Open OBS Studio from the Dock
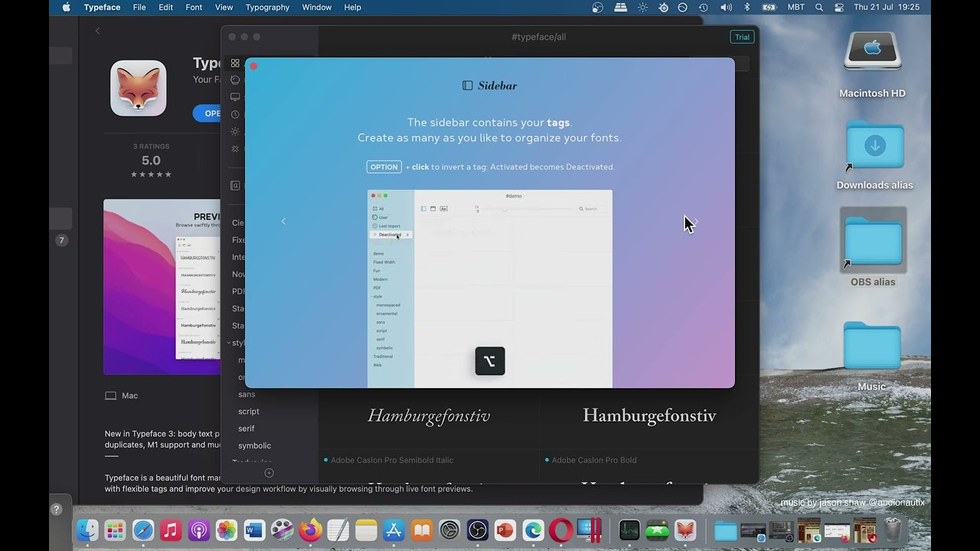Viewport: 980px width, 551px height. tap(478, 530)
